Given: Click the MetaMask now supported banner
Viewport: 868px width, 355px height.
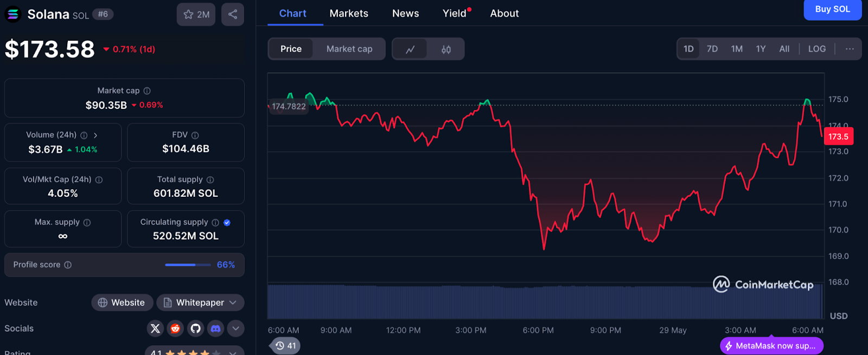Looking at the screenshot, I should click(771, 346).
